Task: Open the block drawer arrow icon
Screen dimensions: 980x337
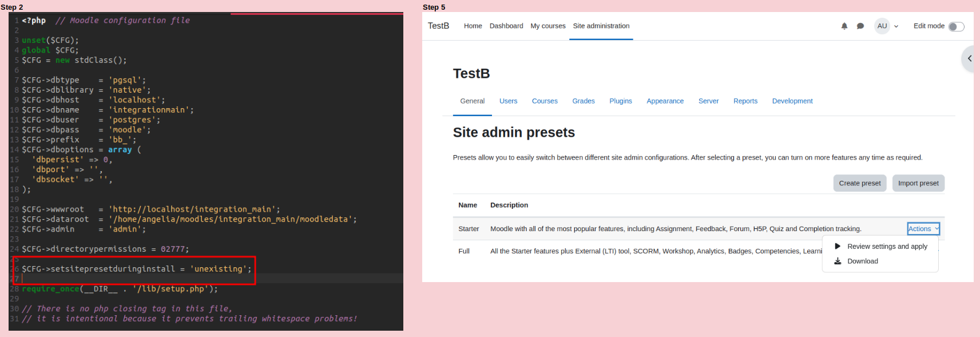Action: (x=969, y=58)
